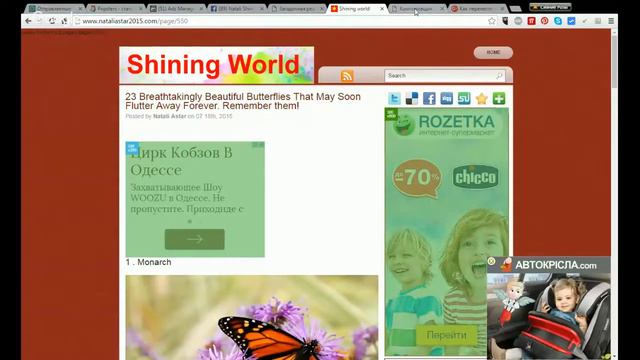Click the Shining World logo banner

tap(217, 65)
